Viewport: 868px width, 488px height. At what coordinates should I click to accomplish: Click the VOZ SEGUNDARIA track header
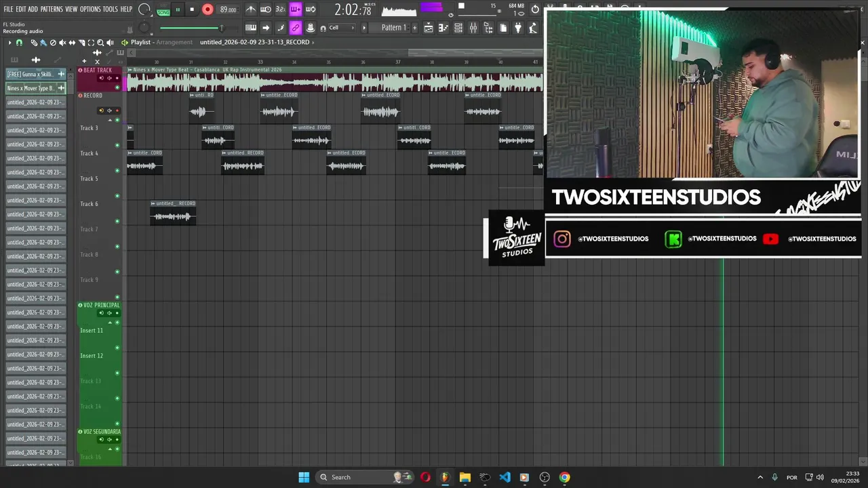102,432
